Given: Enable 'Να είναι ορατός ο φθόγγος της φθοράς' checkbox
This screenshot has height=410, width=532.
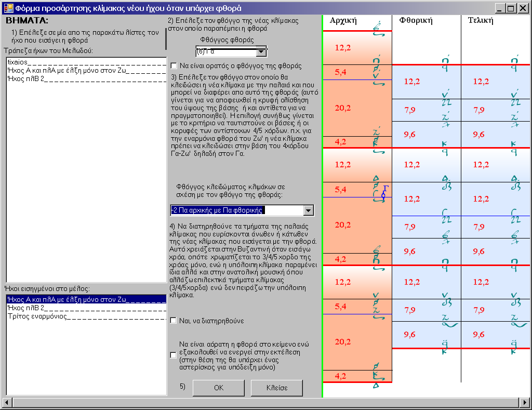Looking at the screenshot, I should 174,66.
